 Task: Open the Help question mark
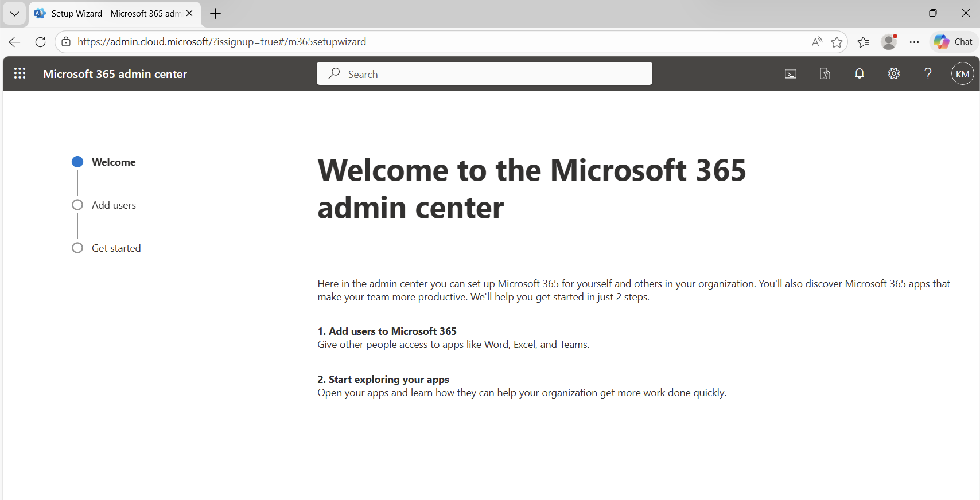[x=928, y=73]
